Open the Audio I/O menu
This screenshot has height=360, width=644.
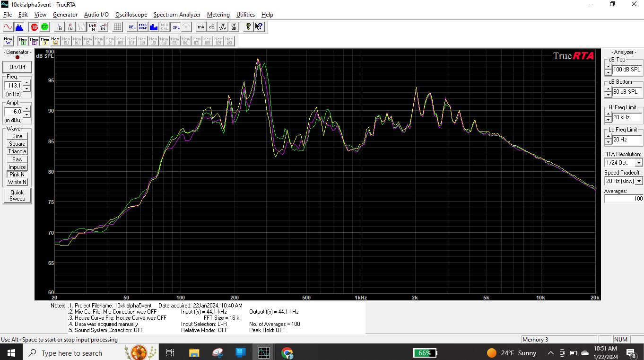pyautogui.click(x=96, y=15)
